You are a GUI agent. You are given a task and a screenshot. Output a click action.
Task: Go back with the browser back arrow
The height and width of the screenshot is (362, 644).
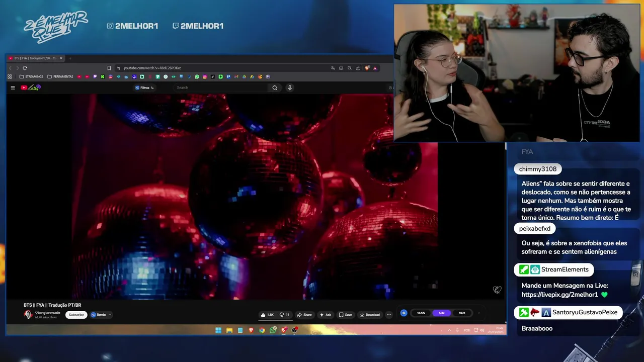(10, 68)
